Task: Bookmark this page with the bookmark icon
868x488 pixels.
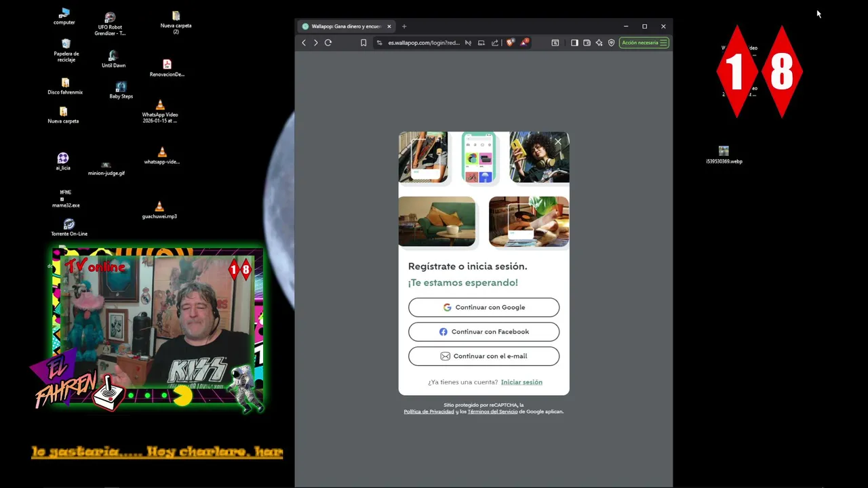Action: point(363,43)
